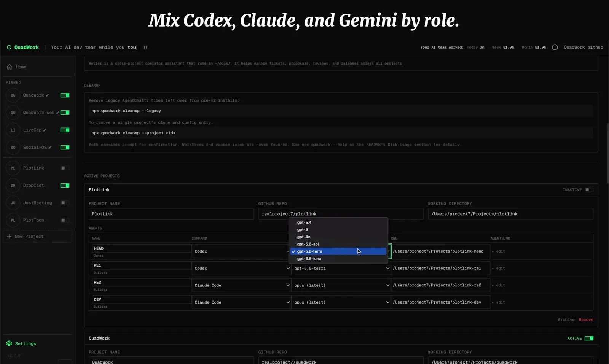Image resolution: width=609 pixels, height=364 pixels.
Task: Click the QuadWork logo icon in header
Action: (x=9, y=48)
